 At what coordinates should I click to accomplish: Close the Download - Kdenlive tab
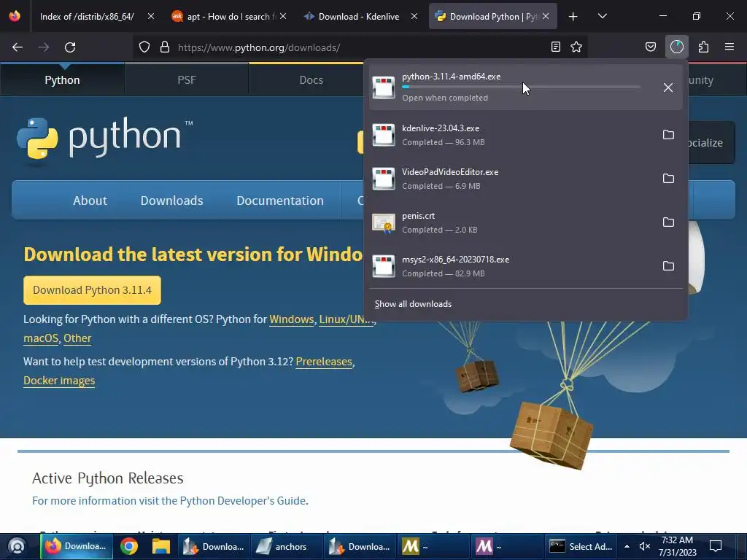pos(414,16)
